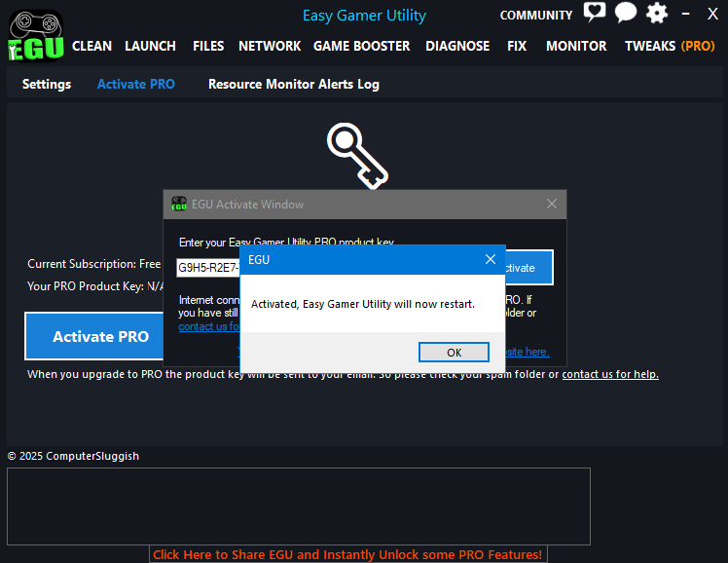This screenshot has width=728, height=563.
Task: Close Easy Gamer Utility with X
Action: [x=712, y=14]
